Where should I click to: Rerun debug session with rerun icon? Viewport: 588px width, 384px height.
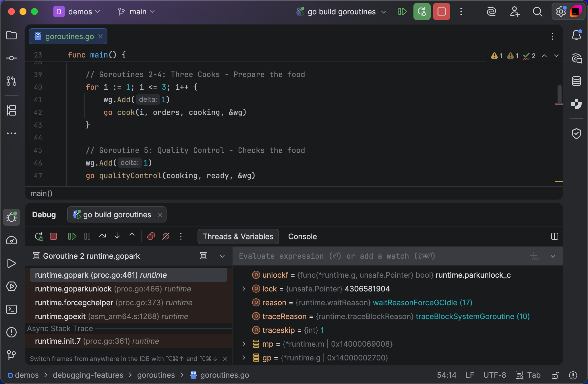(39, 237)
